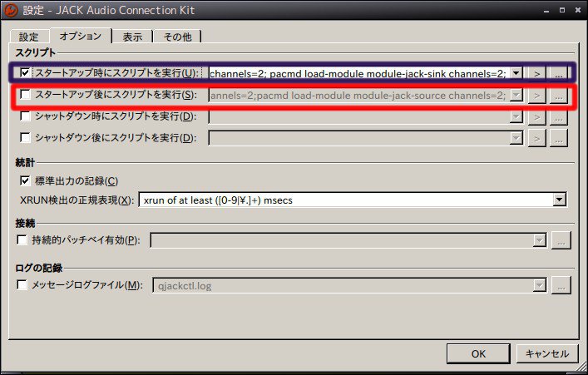Image resolution: width=588 pixels, height=375 pixels.
Task: Browse for シャットダウン時 script with ... button
Action: pos(559,117)
